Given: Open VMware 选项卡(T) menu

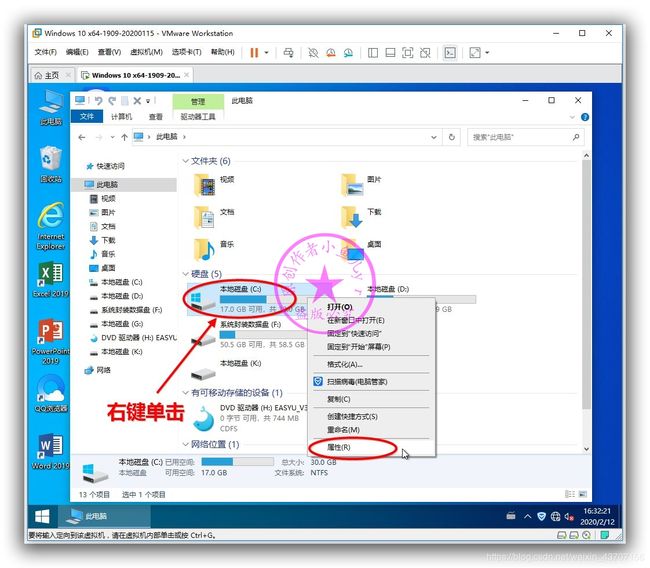Looking at the screenshot, I should tap(187, 52).
